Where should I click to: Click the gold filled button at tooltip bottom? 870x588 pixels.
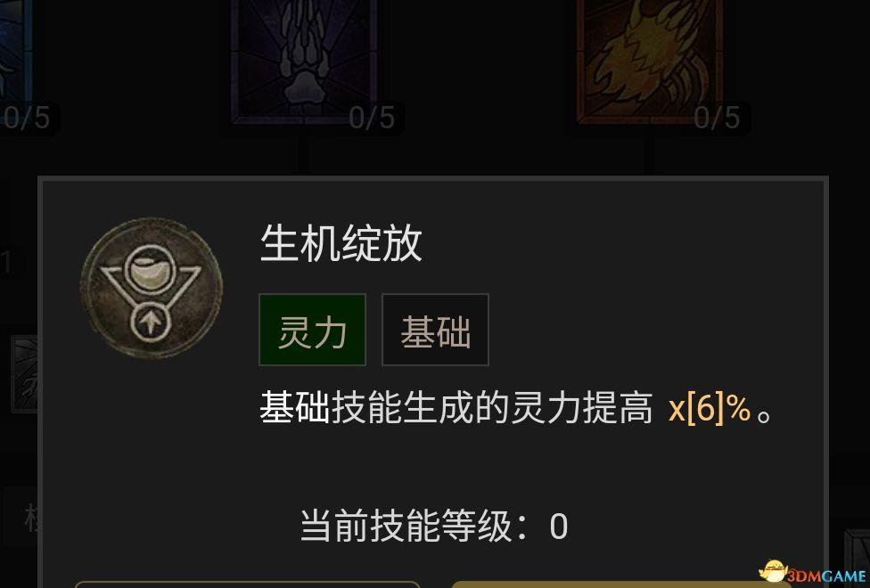pos(621,584)
